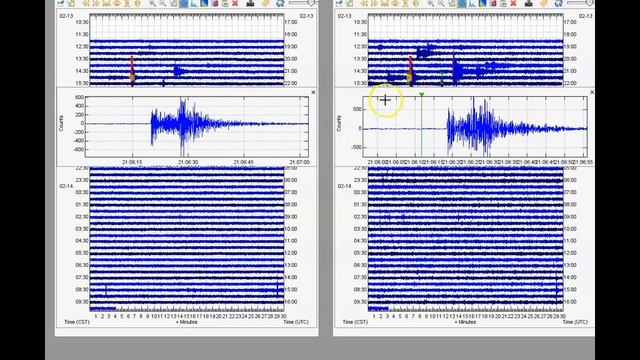Click 'Counts' axis label in left waveform
Image resolution: width=640 pixels, height=360 pixels.
tap(61, 123)
